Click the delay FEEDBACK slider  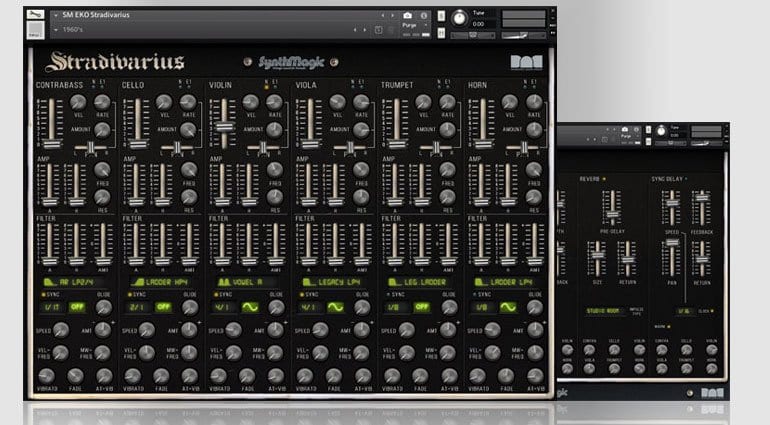[702, 208]
